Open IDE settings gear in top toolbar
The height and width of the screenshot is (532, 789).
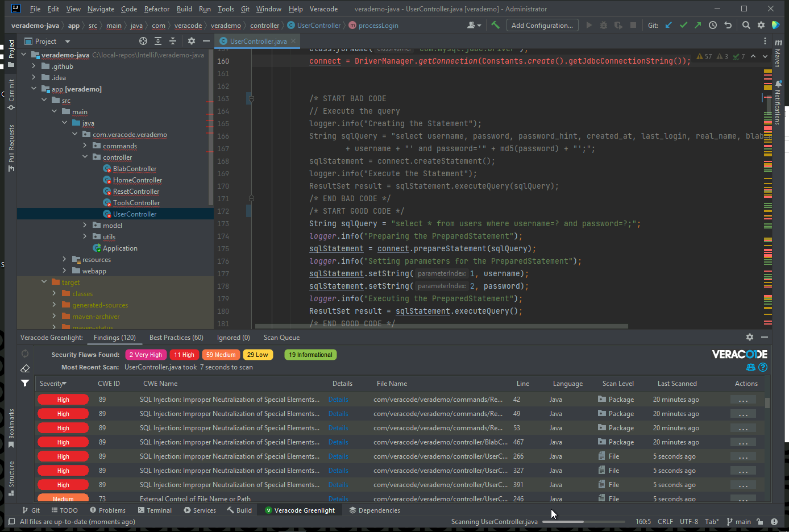tap(761, 25)
